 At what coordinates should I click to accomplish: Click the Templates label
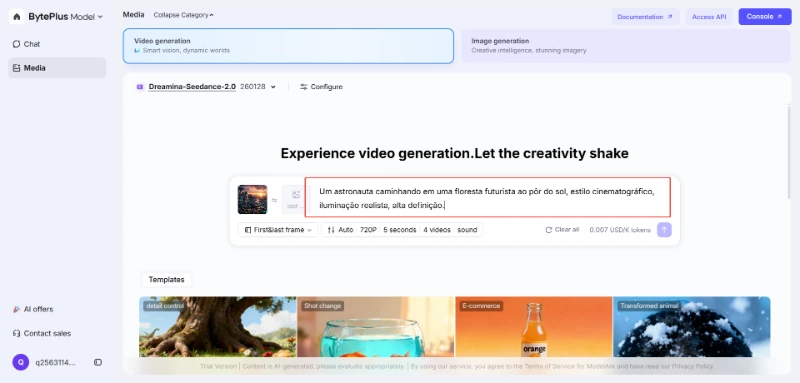tap(166, 279)
